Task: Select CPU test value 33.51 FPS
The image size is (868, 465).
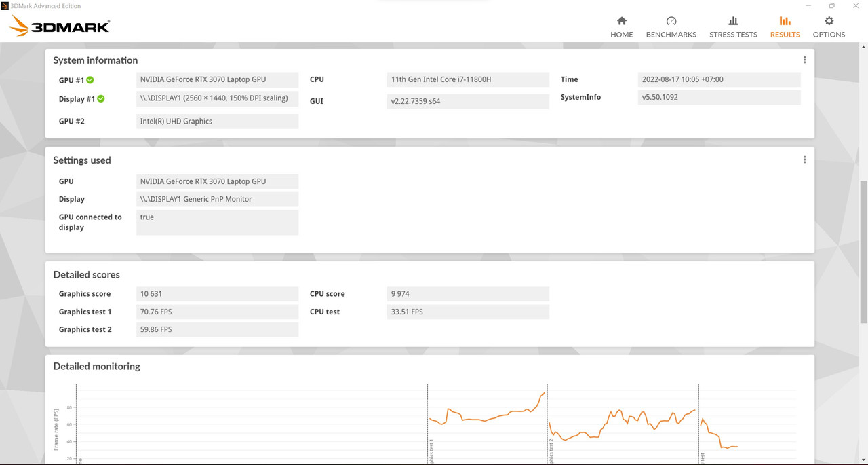Action: tap(468, 312)
